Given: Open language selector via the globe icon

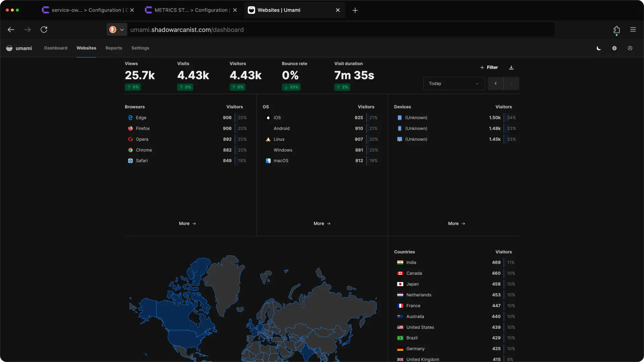Looking at the screenshot, I should coord(614,48).
